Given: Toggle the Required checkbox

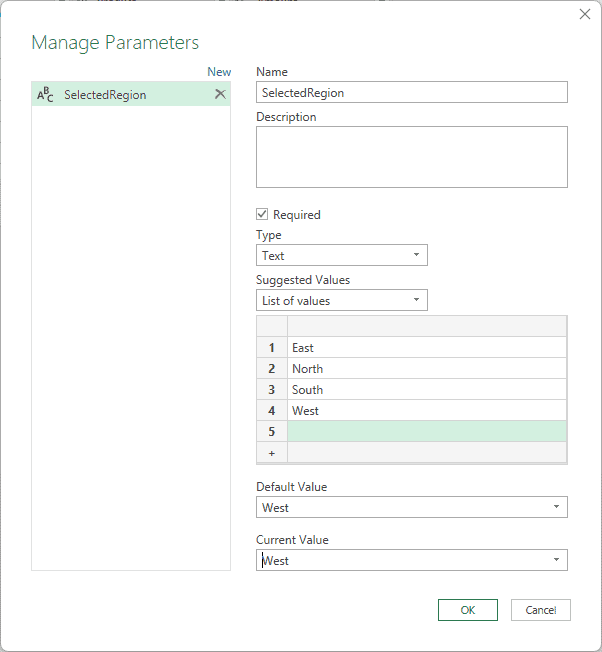Looking at the screenshot, I should click(x=262, y=214).
